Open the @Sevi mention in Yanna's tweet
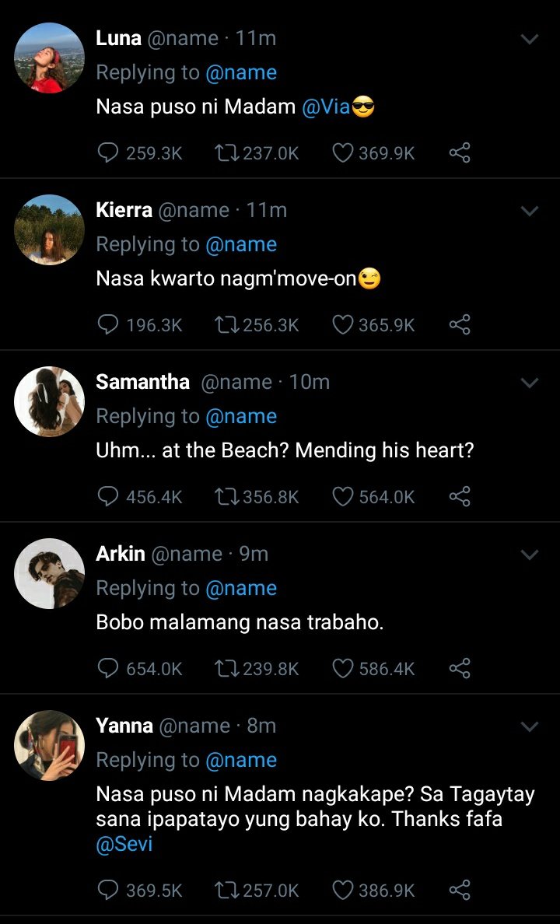The image size is (560, 924). [124, 844]
